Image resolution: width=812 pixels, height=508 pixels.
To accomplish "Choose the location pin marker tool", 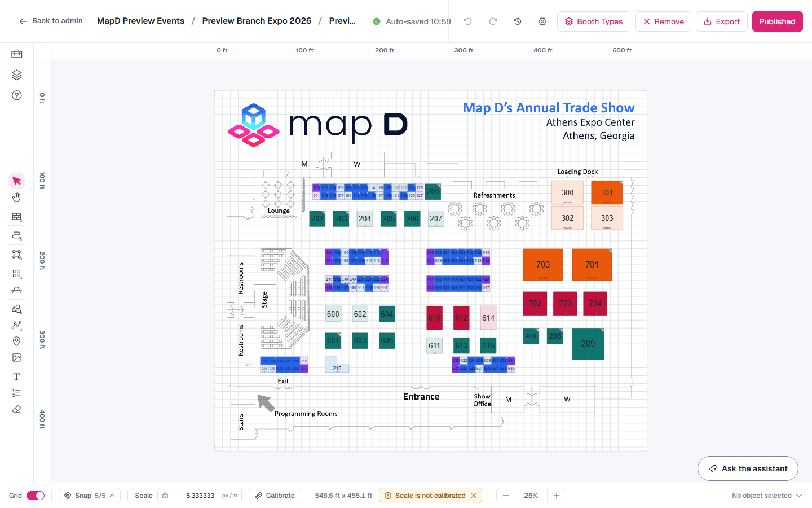I will tap(16, 341).
